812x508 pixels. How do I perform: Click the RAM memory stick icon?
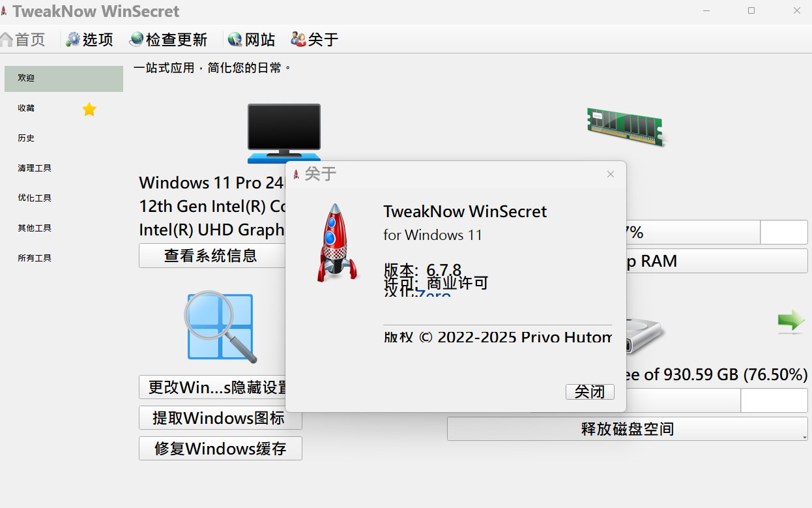[624, 127]
